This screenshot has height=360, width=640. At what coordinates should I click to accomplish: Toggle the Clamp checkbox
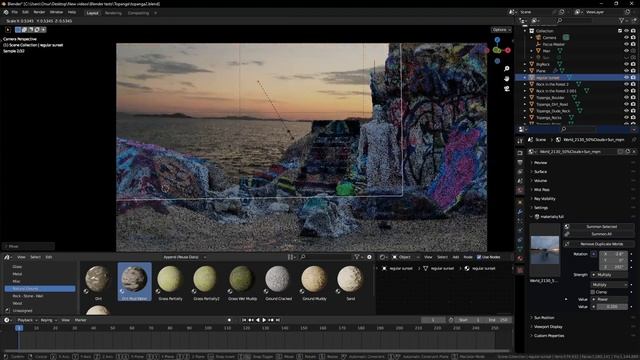click(593, 292)
